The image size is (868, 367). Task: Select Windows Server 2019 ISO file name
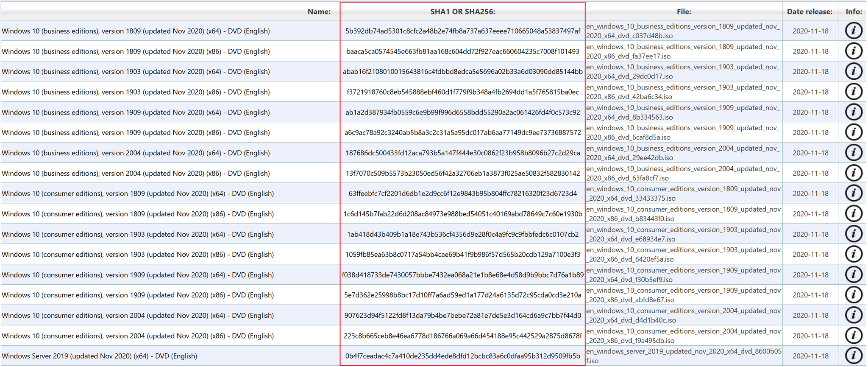pyautogui.click(x=684, y=356)
